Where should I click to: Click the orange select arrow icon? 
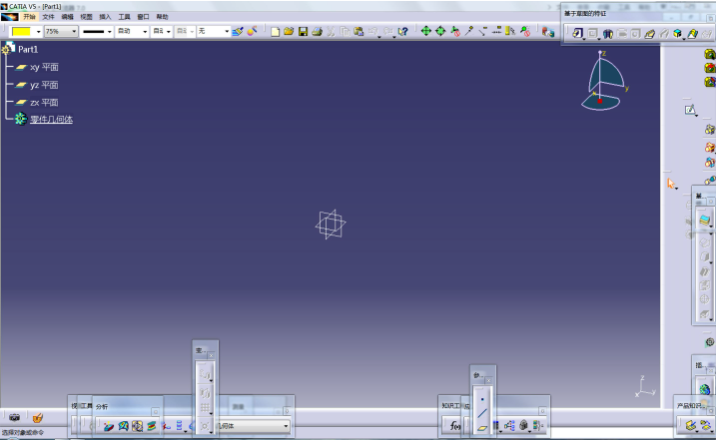pyautogui.click(x=670, y=183)
